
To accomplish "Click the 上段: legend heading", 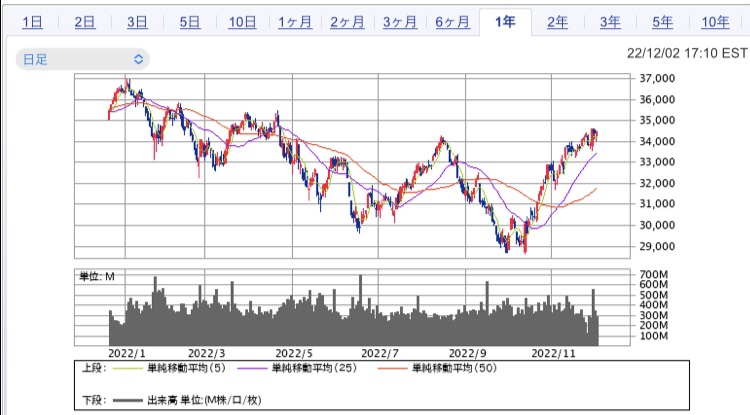I will coord(94,368).
